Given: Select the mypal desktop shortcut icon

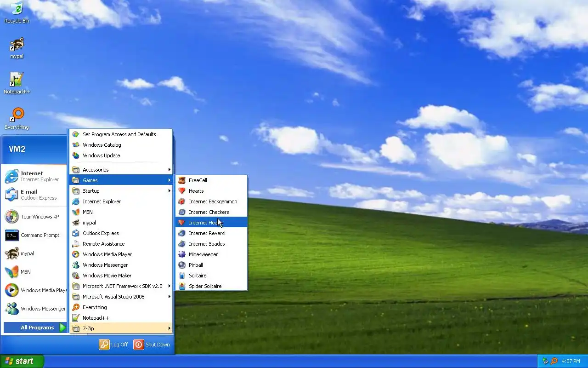Looking at the screenshot, I should point(17,48).
